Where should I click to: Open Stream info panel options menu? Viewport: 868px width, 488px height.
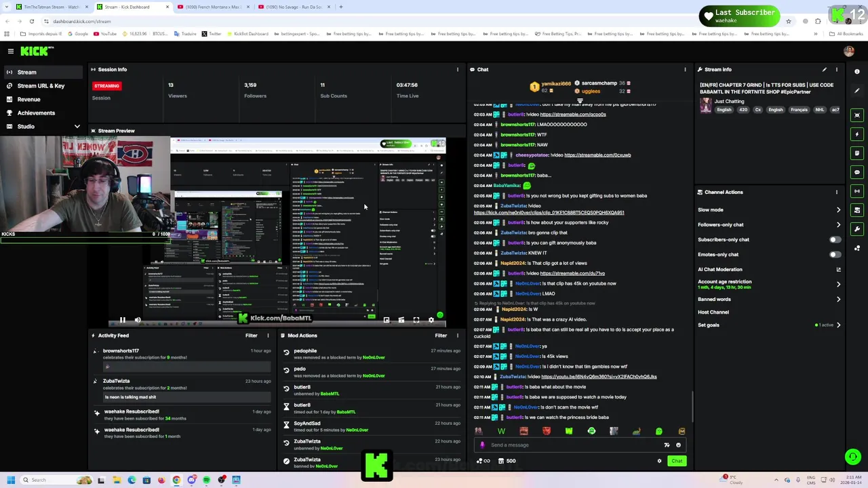point(836,69)
